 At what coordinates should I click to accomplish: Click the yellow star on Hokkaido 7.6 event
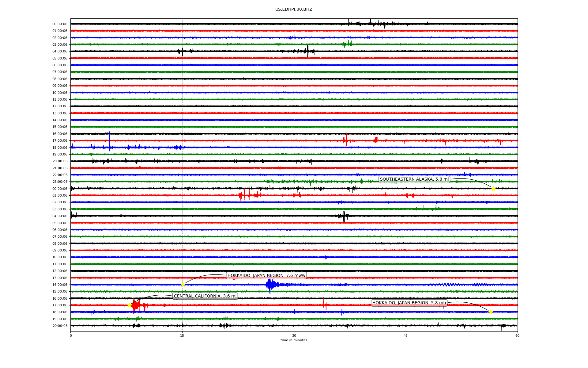click(183, 285)
